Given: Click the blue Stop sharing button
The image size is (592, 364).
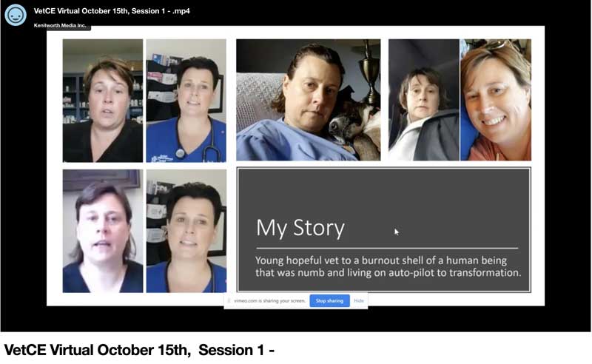Looking at the screenshot, I should click(x=329, y=301).
